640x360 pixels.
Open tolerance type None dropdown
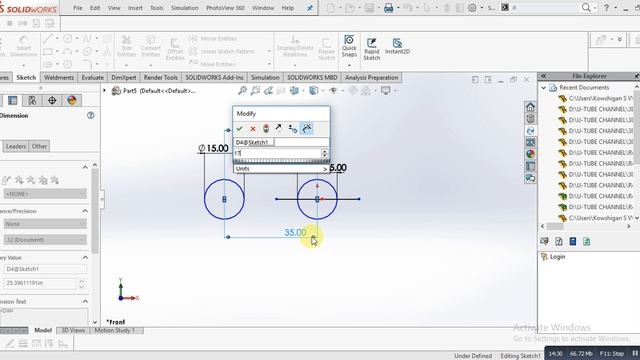click(x=45, y=224)
